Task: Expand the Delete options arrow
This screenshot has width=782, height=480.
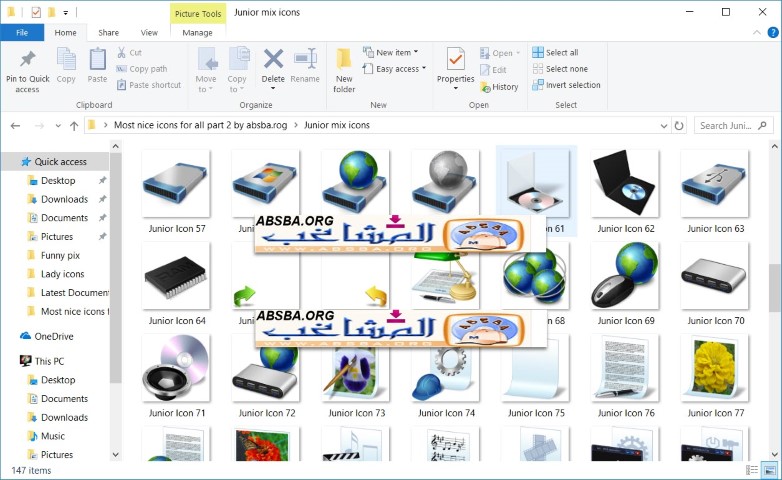Action: point(273,88)
